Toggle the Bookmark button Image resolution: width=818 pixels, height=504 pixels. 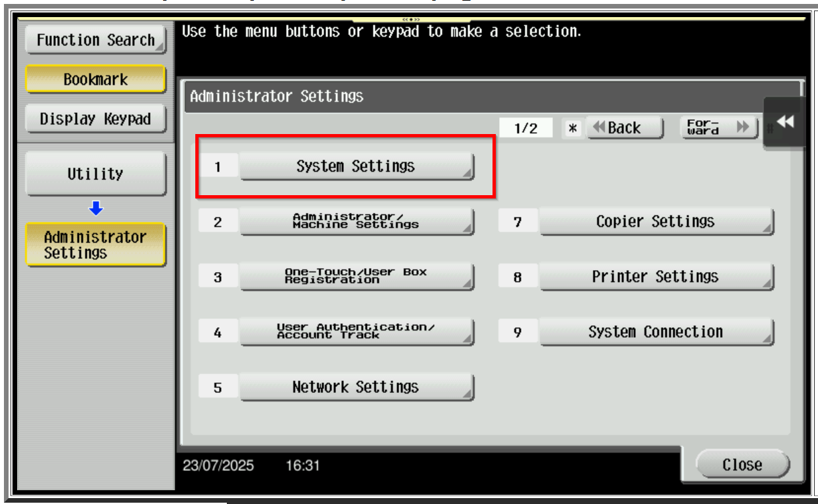(x=95, y=80)
